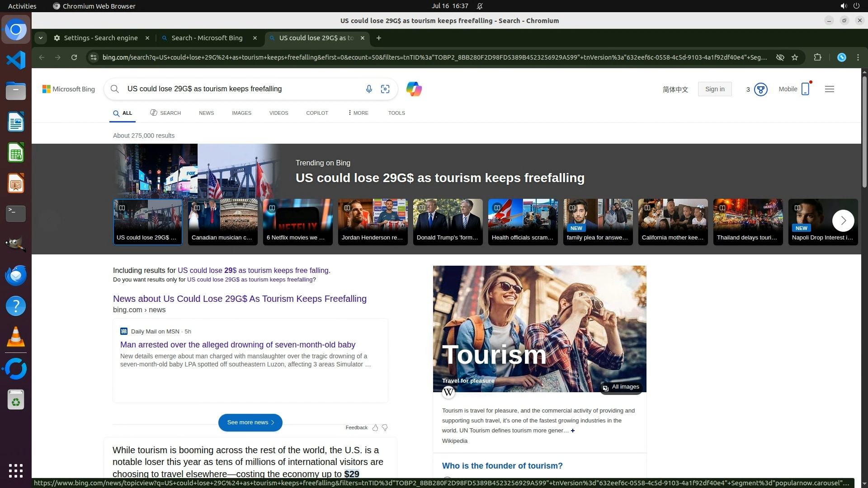The image size is (868, 488).
Task: Click thumbs up feedback icon
Action: [375, 427]
